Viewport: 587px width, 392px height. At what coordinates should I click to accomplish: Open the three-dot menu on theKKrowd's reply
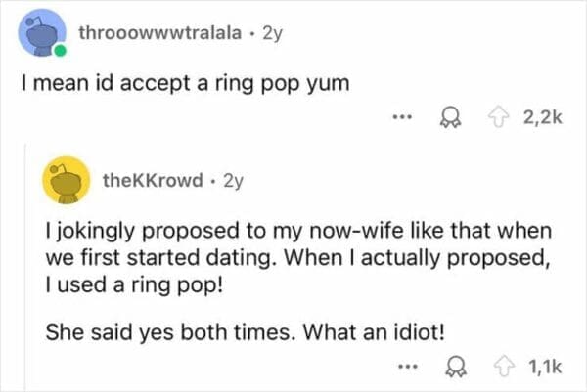pos(408,366)
